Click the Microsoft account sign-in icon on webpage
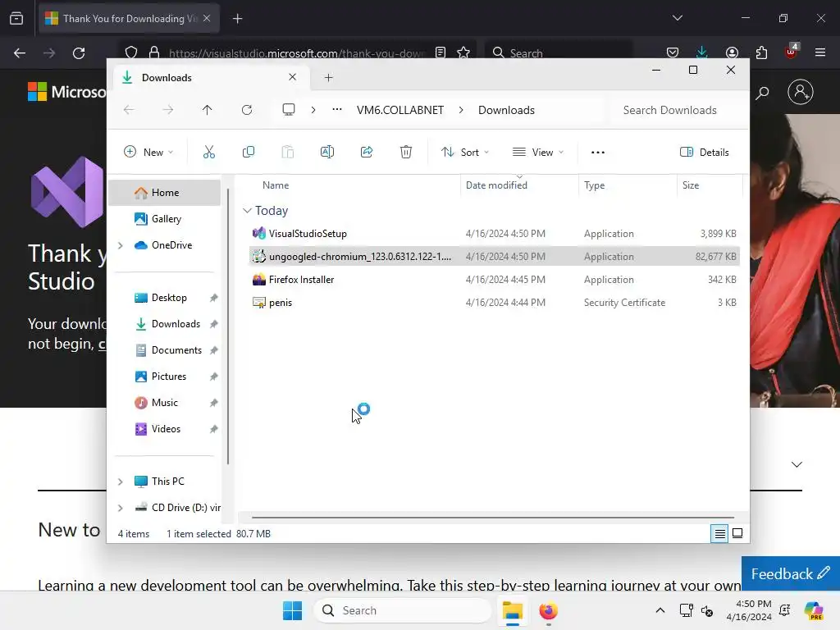Screen dimensions: 840x630 (x=801, y=92)
